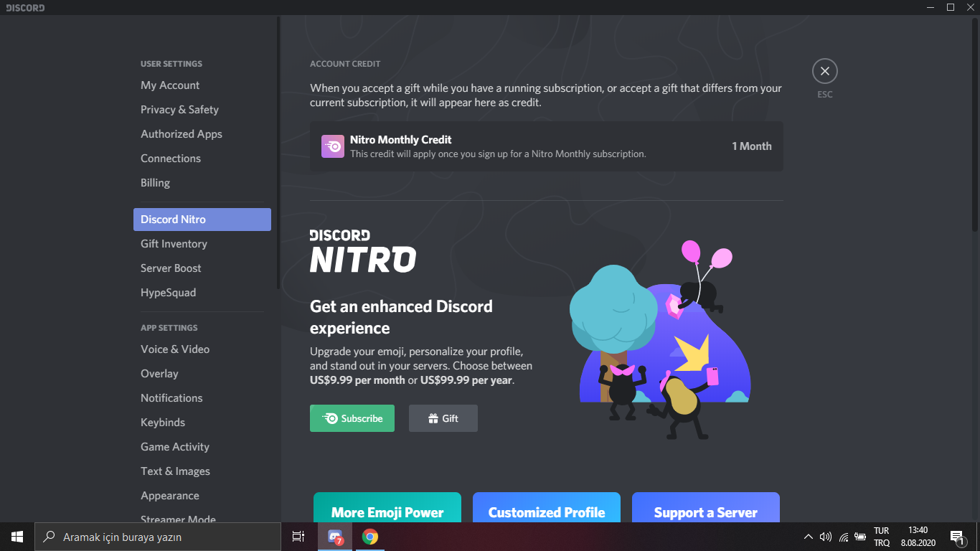Open the Windows Start menu
This screenshot has width=980, height=551.
(x=17, y=537)
